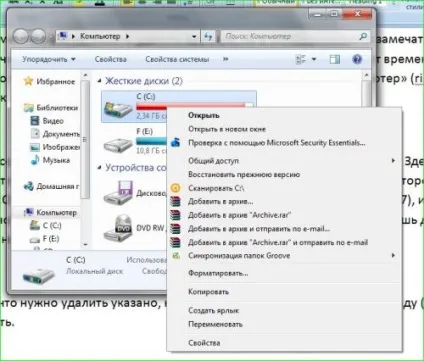This screenshot has height=361, width=424.
Task: Run Microsoft Security Essentials scan entry
Action: 277,143
